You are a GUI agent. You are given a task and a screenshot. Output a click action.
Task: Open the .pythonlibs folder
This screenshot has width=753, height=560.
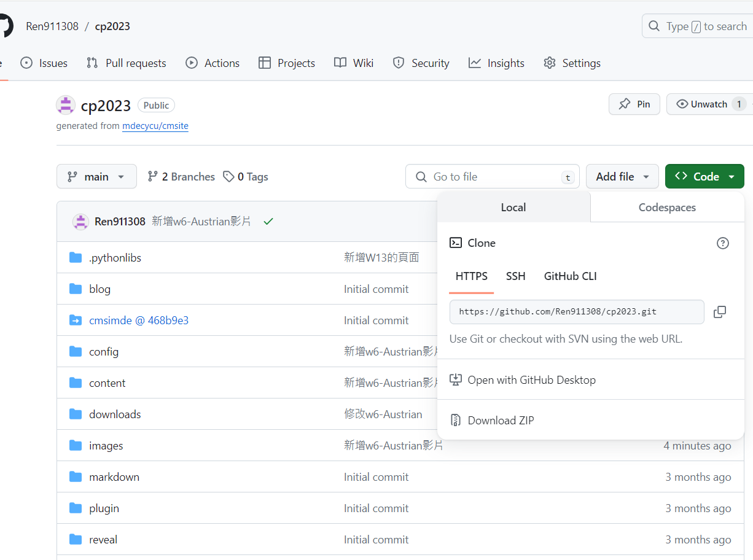[115, 258]
